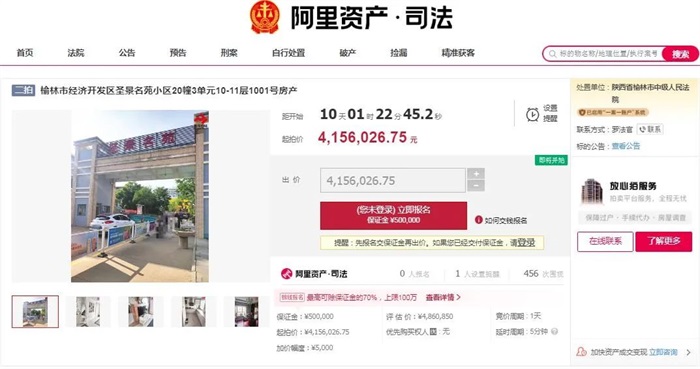Click the 罗法官 contact name
700x369 pixels.
click(622, 129)
